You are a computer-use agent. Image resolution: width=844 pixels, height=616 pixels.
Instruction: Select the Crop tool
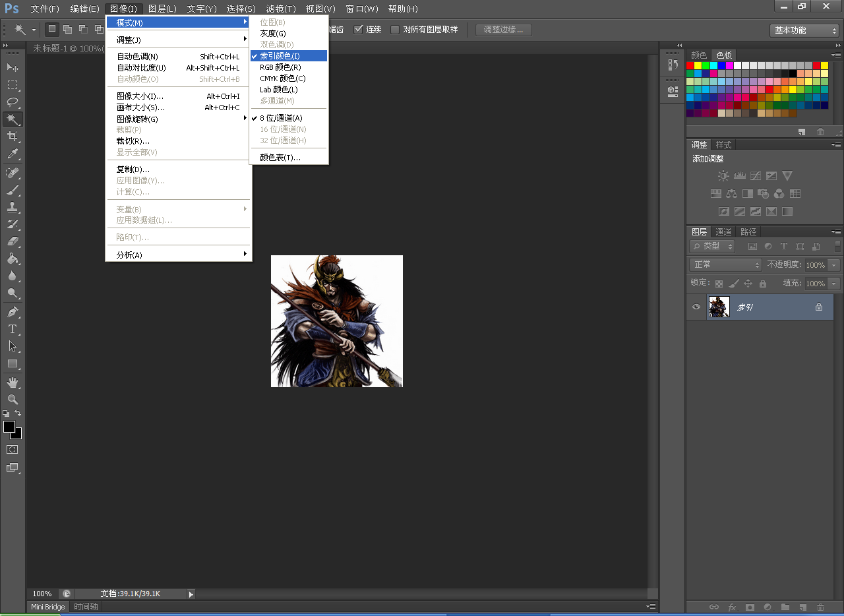click(13, 137)
